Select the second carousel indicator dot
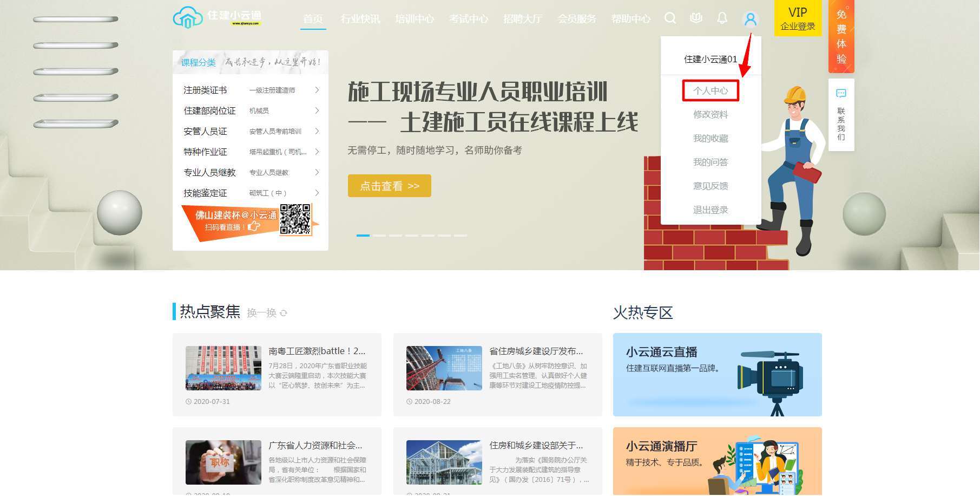 [x=381, y=237]
